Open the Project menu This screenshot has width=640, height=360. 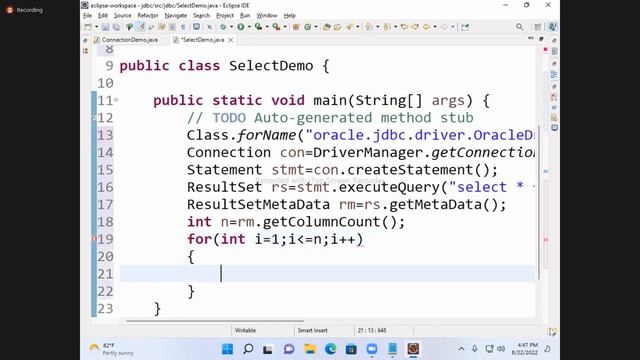click(x=224, y=16)
